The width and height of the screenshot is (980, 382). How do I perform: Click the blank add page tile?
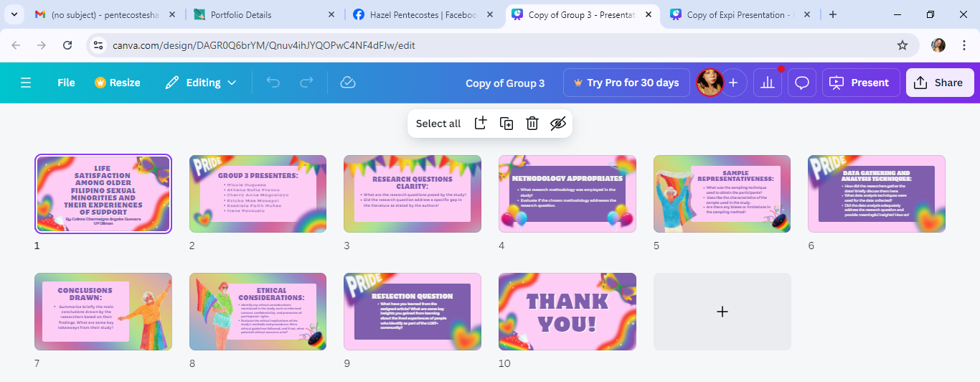click(x=722, y=312)
